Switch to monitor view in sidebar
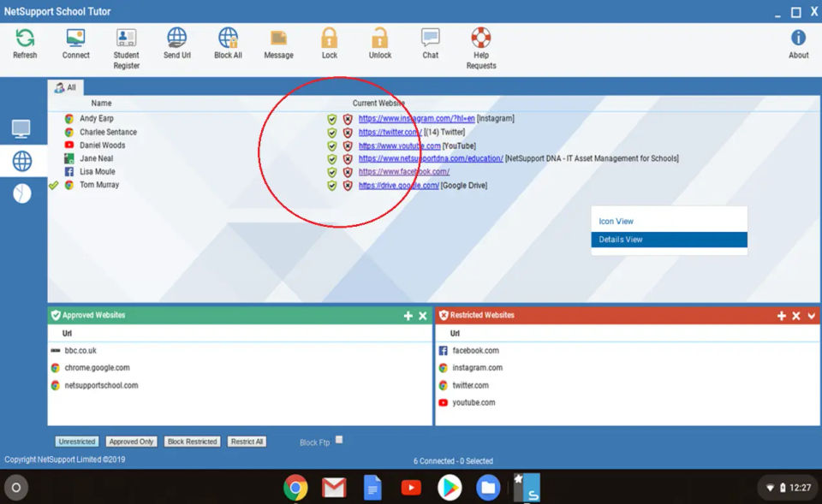Screen dimensions: 822x504 click(21, 128)
